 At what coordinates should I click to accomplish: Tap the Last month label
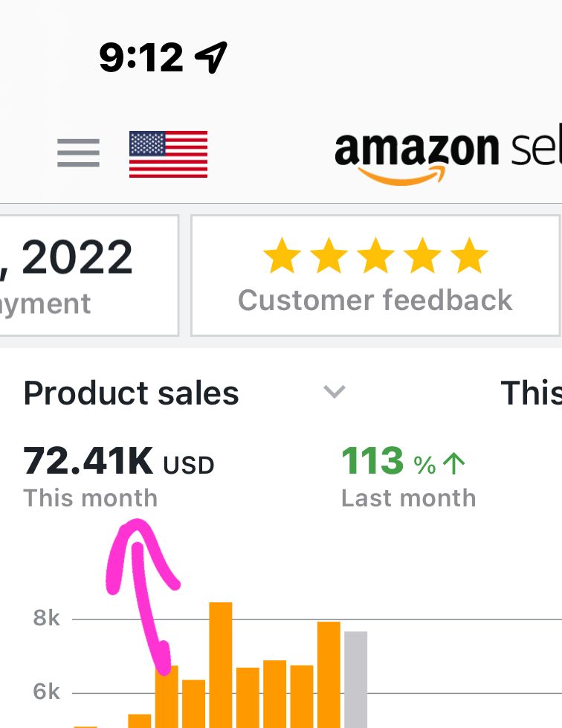(408, 498)
